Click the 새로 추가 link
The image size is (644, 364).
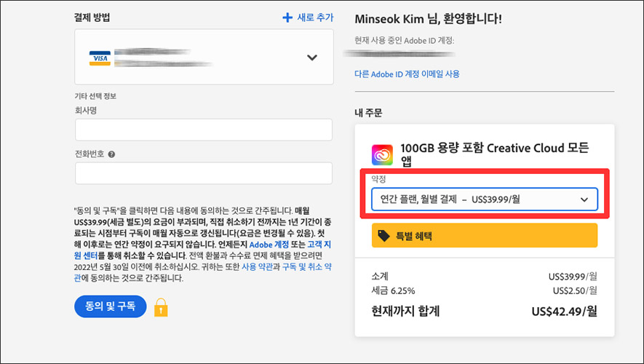(315, 17)
